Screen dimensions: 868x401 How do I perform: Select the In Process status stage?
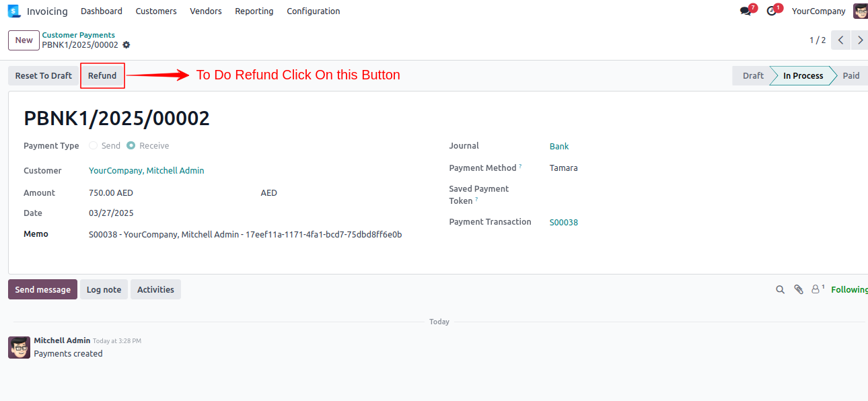click(x=803, y=75)
